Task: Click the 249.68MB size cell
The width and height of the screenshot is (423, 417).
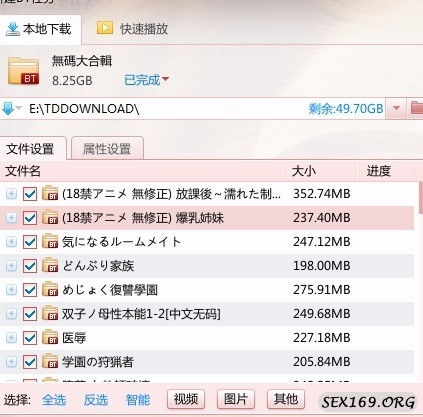Action: (322, 314)
